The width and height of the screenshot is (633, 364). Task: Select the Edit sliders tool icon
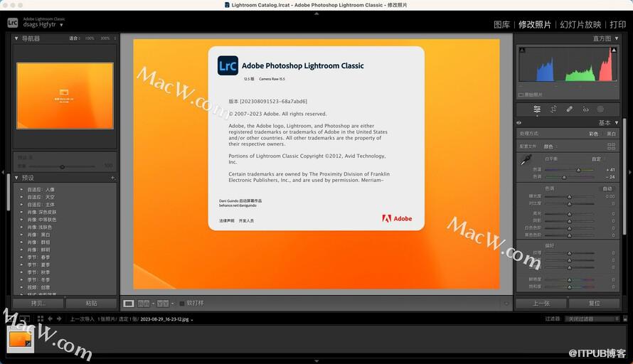tap(537, 109)
